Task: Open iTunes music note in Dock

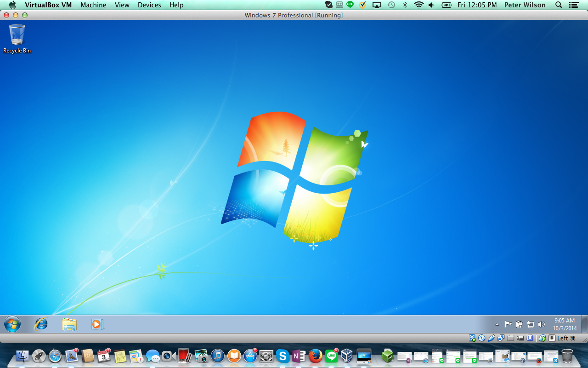Action: coord(218,356)
